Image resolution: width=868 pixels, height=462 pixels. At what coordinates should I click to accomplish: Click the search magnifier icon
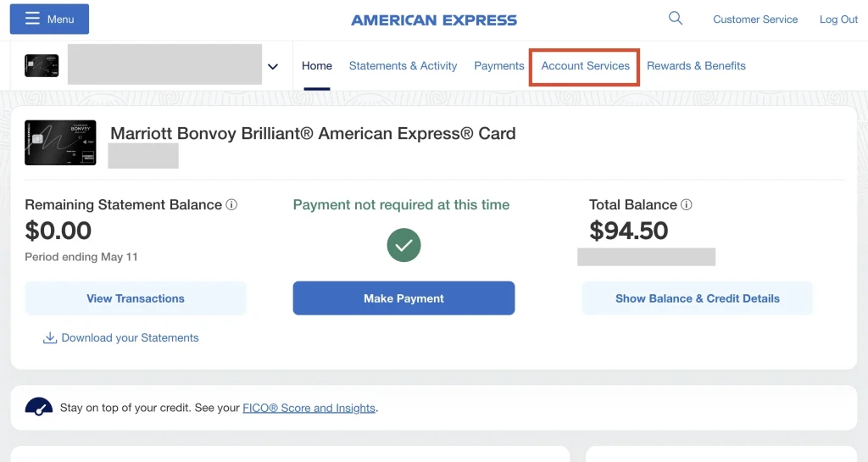676,19
